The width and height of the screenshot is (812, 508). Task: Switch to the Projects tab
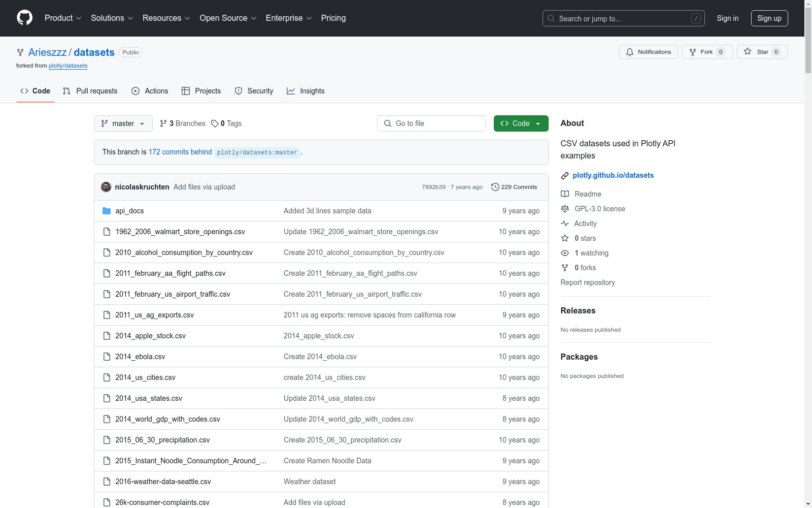tap(201, 91)
